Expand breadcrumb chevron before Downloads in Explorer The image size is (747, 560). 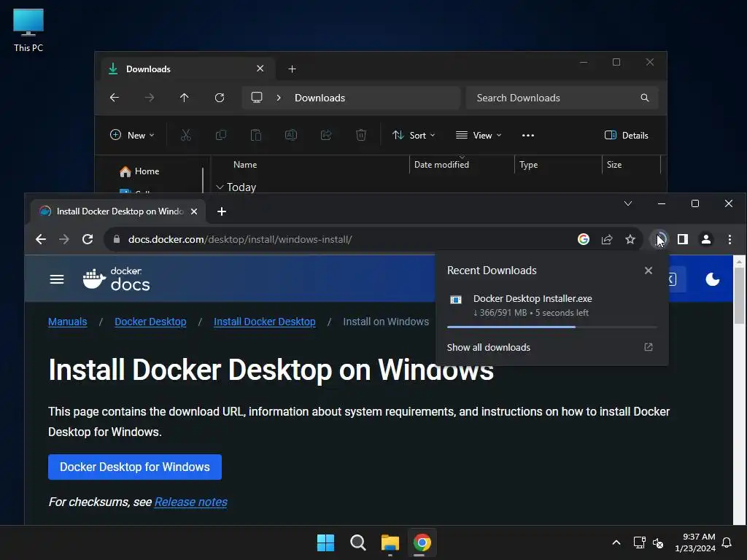[x=279, y=98]
